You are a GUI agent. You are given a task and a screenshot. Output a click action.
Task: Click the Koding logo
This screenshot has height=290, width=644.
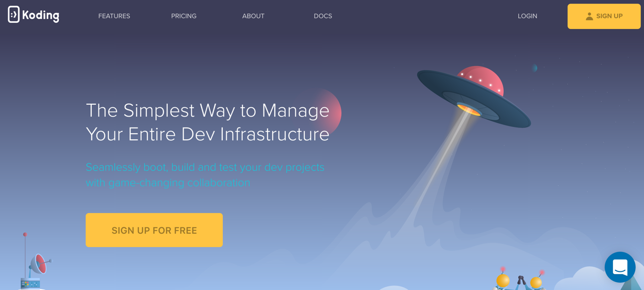coord(34,15)
